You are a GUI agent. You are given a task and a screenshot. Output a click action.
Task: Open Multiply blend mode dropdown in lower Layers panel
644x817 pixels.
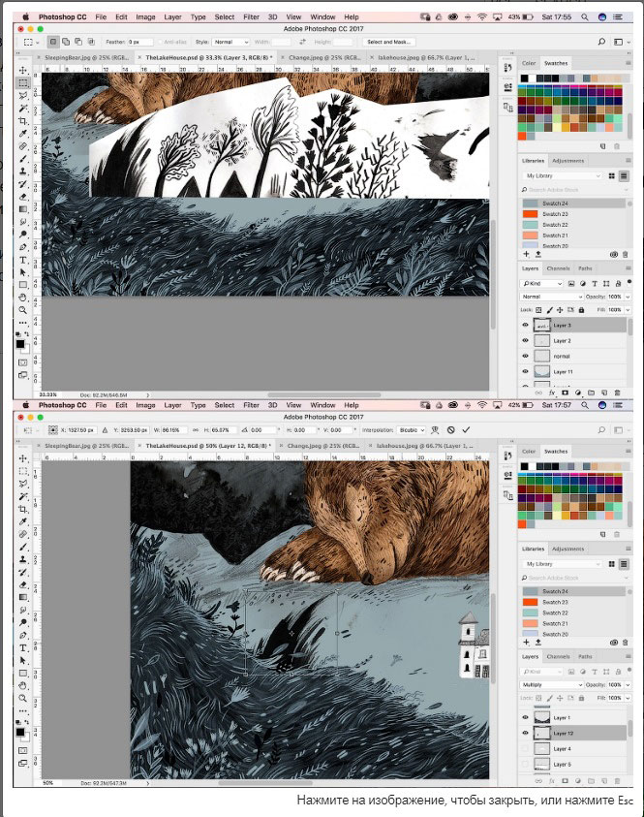pyautogui.click(x=551, y=684)
